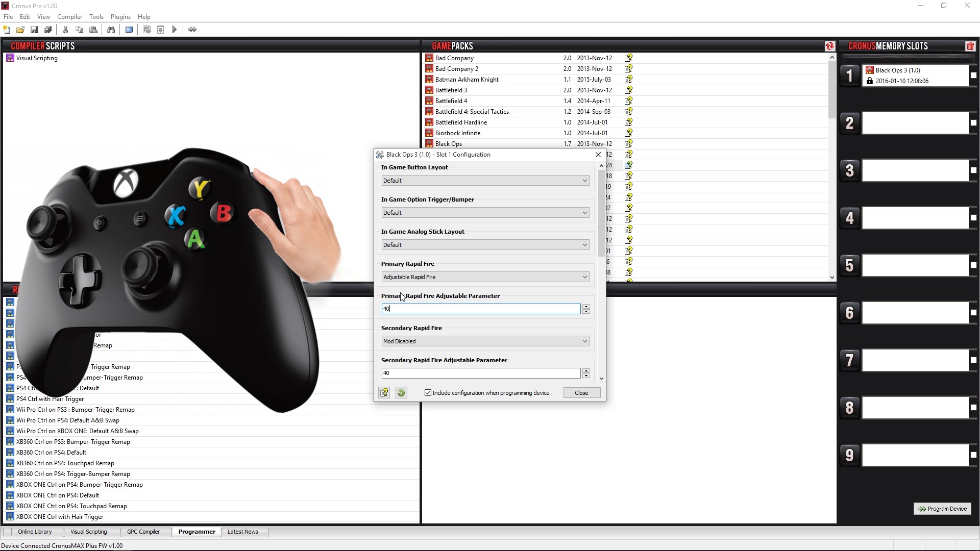Click the Secondary Rapid Fire Adjustable Parameter field

tap(481, 373)
